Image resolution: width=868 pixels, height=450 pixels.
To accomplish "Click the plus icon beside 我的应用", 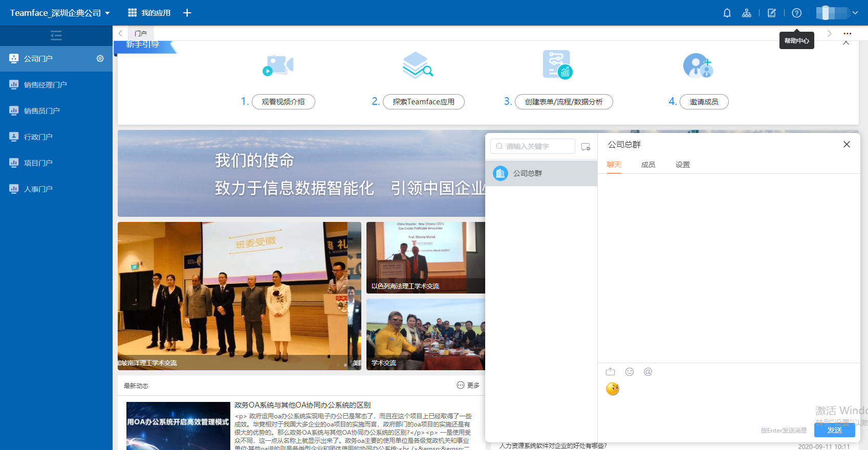I will 187,13.
